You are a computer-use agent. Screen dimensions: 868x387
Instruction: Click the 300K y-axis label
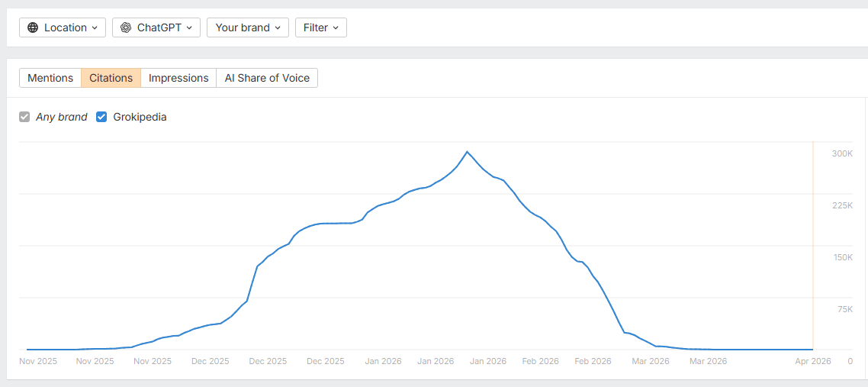(842, 153)
